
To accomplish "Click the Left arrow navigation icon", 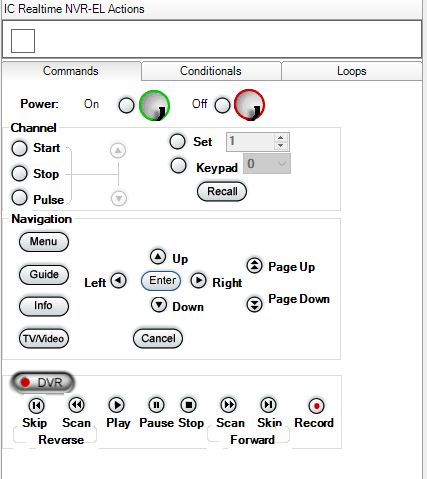I will [x=118, y=280].
